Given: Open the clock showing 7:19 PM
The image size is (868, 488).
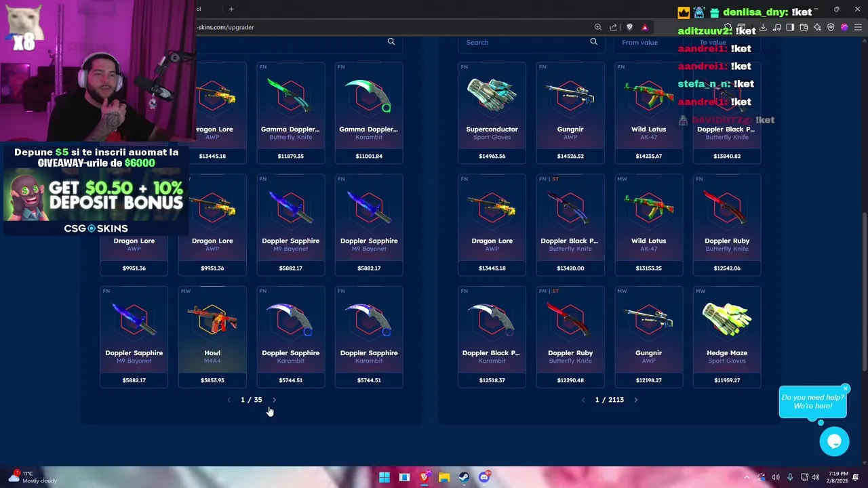Looking at the screenshot, I should coord(837,477).
